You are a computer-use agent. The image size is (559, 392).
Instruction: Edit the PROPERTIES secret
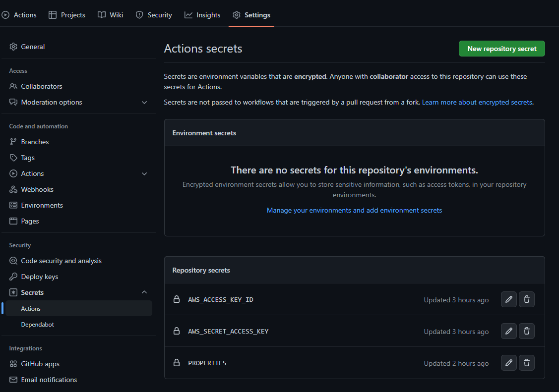click(x=508, y=363)
